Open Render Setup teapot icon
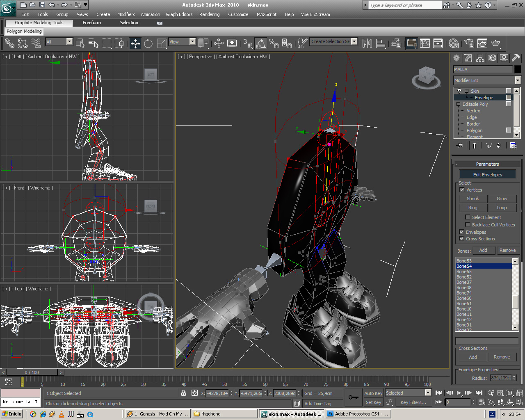 click(470, 43)
